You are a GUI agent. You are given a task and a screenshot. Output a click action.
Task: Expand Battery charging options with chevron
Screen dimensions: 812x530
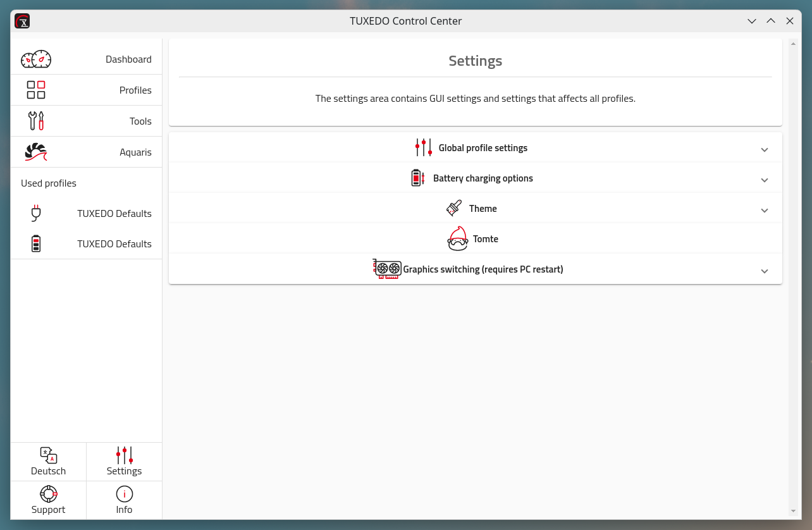click(x=764, y=180)
